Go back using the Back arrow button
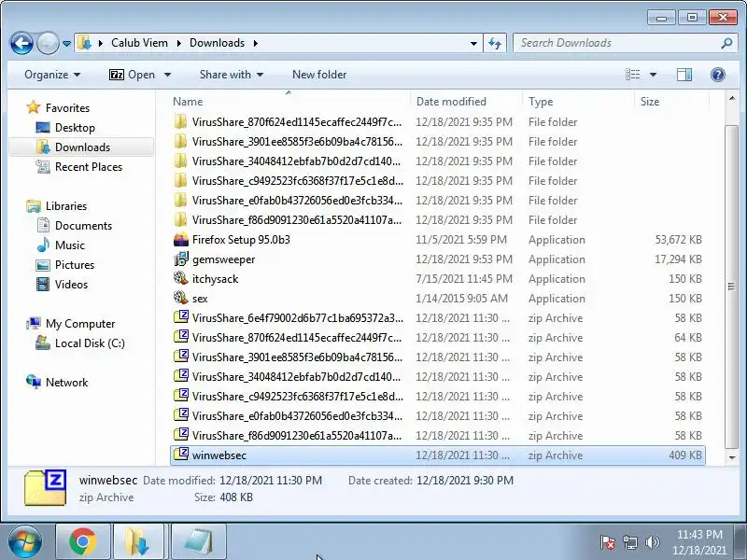The image size is (747, 560). 21,43
